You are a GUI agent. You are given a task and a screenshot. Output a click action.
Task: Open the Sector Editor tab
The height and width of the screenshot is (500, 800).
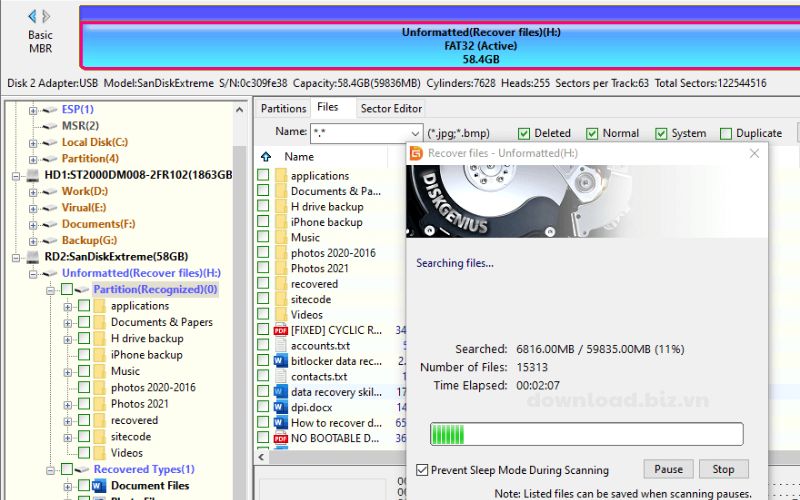pyautogui.click(x=391, y=108)
